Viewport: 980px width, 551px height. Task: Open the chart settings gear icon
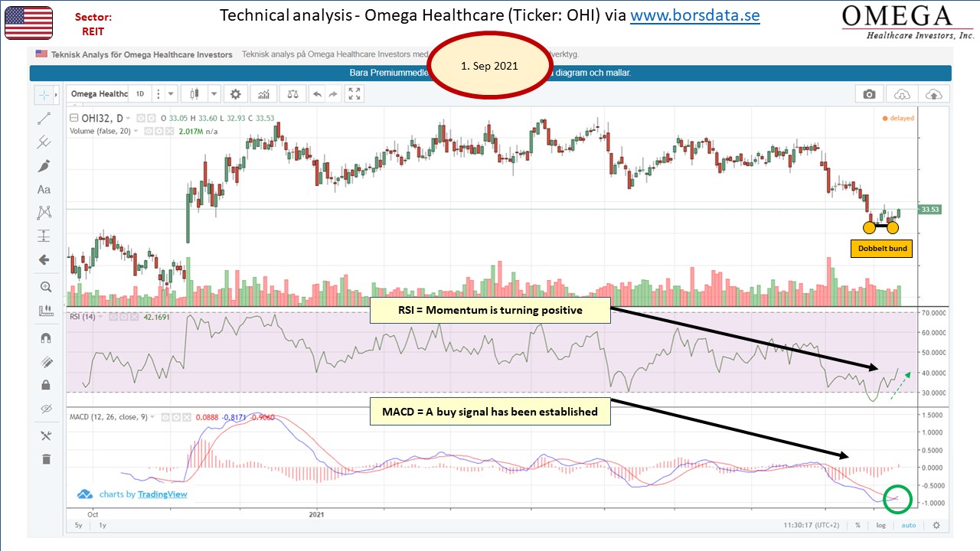236,94
